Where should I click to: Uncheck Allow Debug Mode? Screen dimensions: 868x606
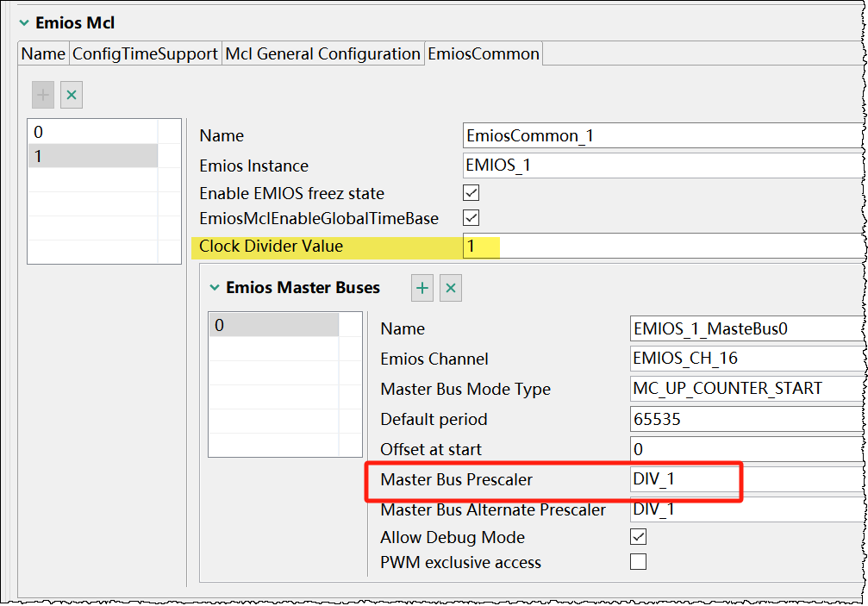coord(639,537)
